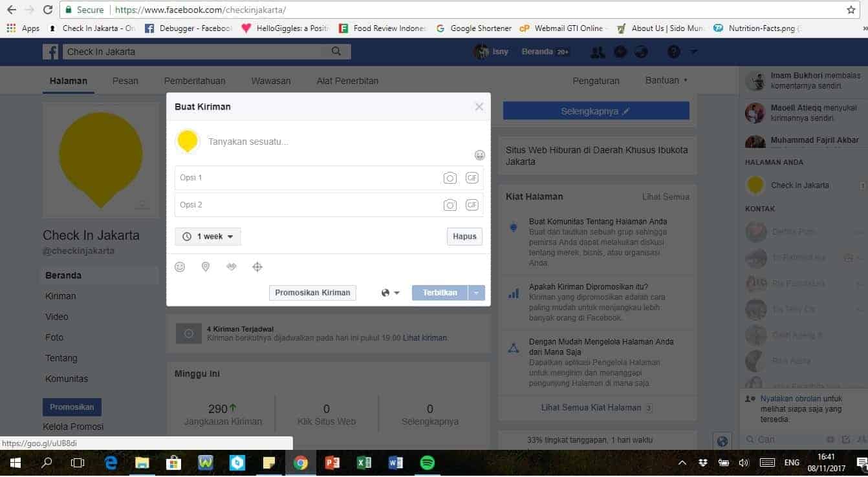Bookmark this page with the star icon
Viewport: 868px width, 477px height.
pos(851,10)
